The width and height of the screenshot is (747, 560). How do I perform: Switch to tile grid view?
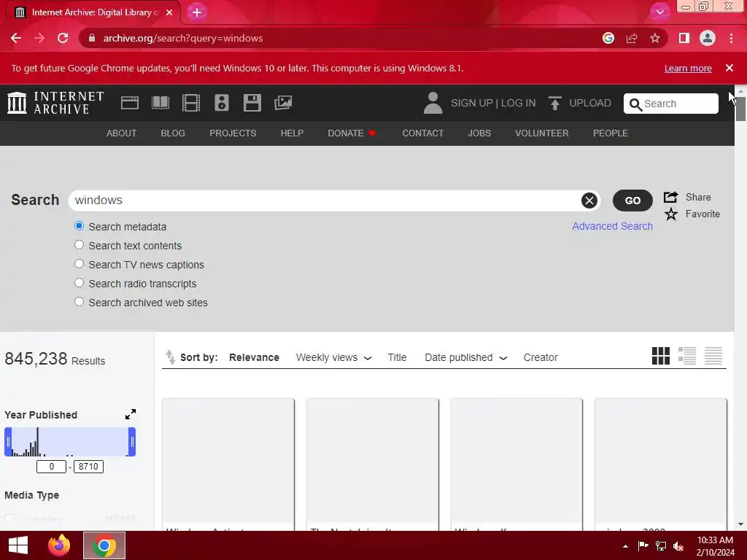click(661, 356)
